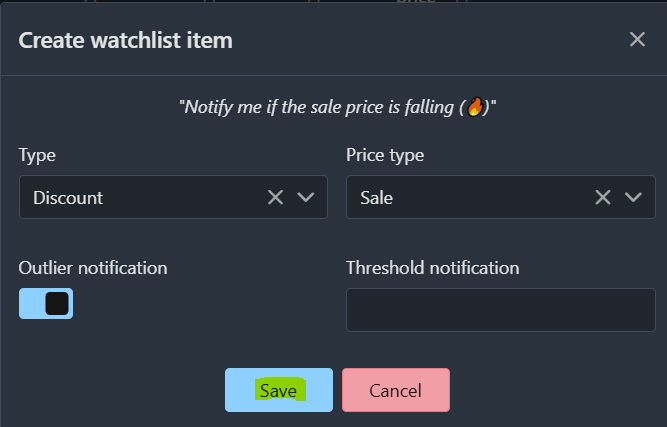Screen dimensions: 667x427
Task: Click the Type field label
Action: 37,155
